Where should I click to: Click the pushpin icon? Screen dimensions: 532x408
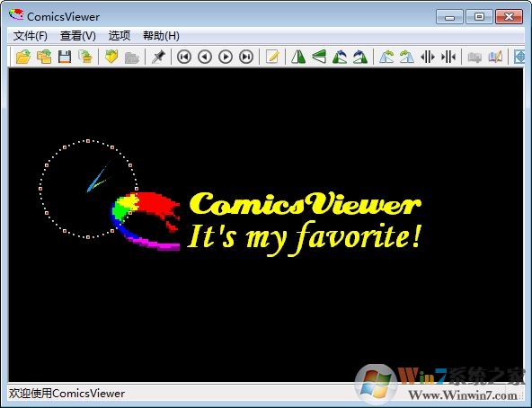click(158, 57)
